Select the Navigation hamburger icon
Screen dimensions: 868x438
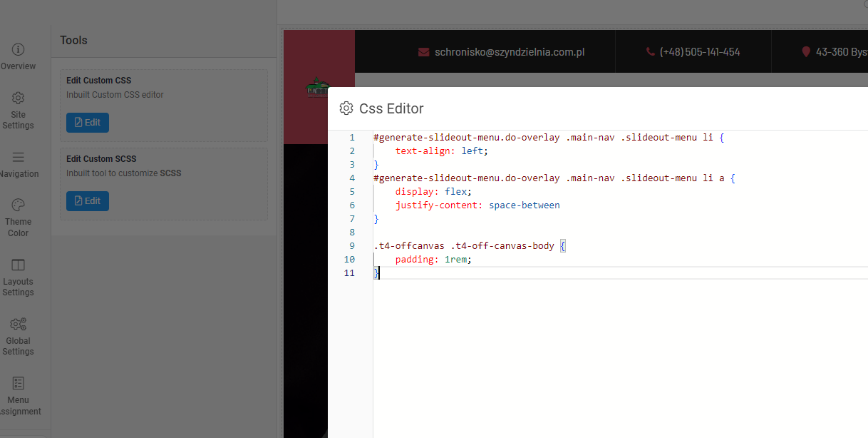coord(19,157)
